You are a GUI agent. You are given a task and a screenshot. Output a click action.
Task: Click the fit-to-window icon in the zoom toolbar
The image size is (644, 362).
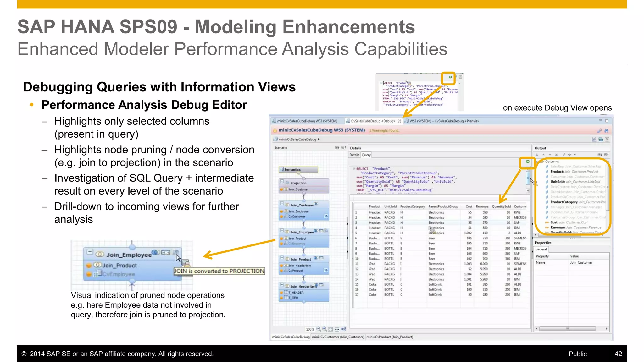330,329
